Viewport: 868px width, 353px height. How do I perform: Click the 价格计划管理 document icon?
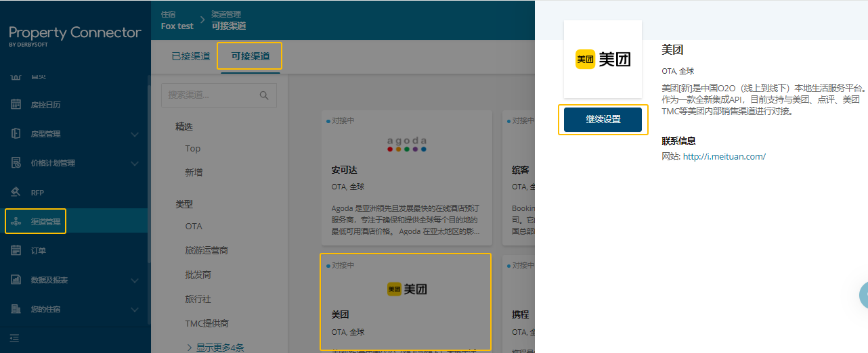16,163
